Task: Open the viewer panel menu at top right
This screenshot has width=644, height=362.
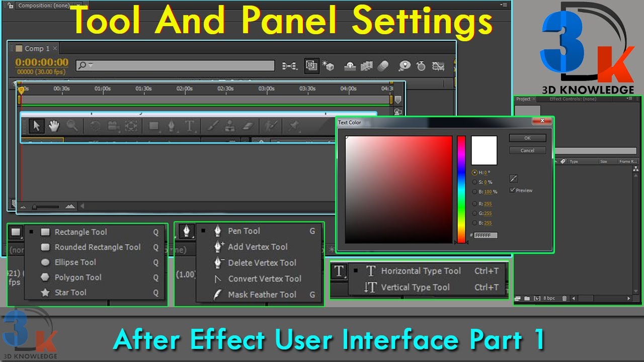Action: coord(504,5)
